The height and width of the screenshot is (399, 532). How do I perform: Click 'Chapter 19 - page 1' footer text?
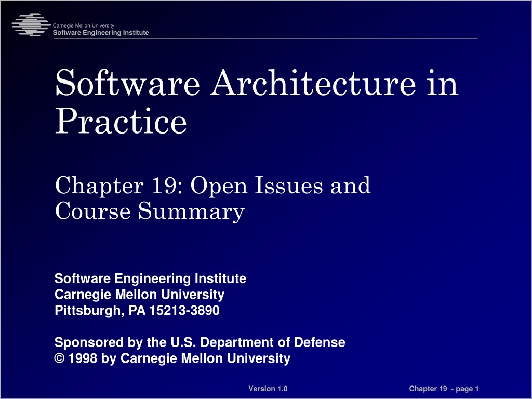(x=444, y=389)
